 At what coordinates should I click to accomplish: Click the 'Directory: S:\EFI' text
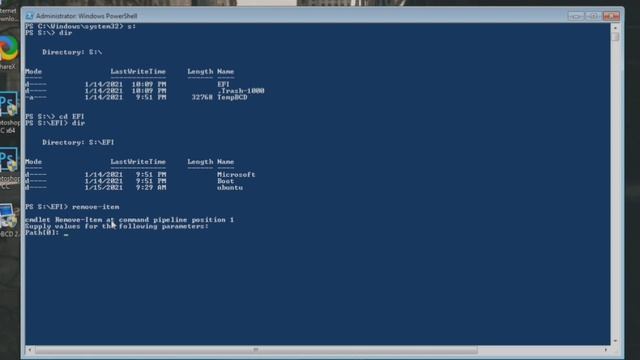78,142
